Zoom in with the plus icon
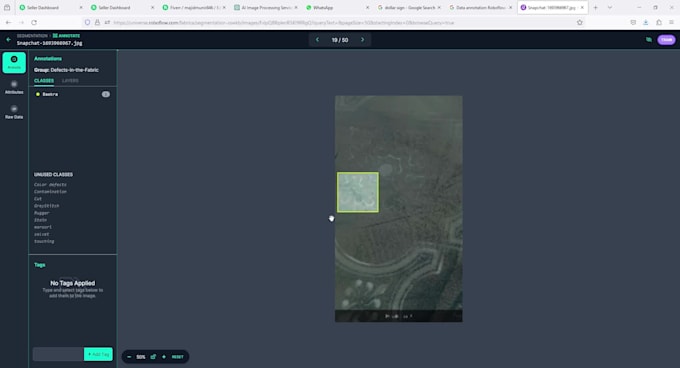This screenshot has height=368, width=680. [164, 357]
